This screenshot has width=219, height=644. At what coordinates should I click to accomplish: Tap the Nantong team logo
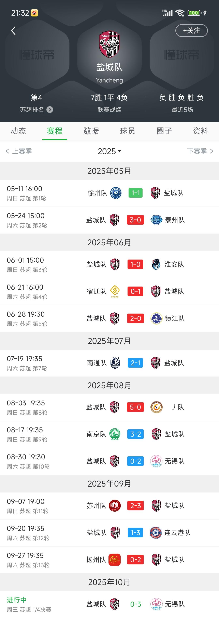(115, 363)
